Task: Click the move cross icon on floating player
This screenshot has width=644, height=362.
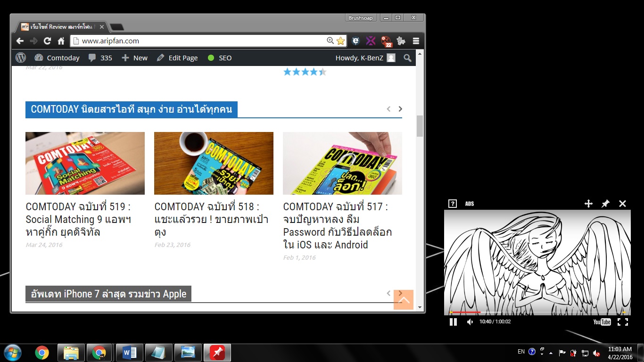Action: coord(588,204)
